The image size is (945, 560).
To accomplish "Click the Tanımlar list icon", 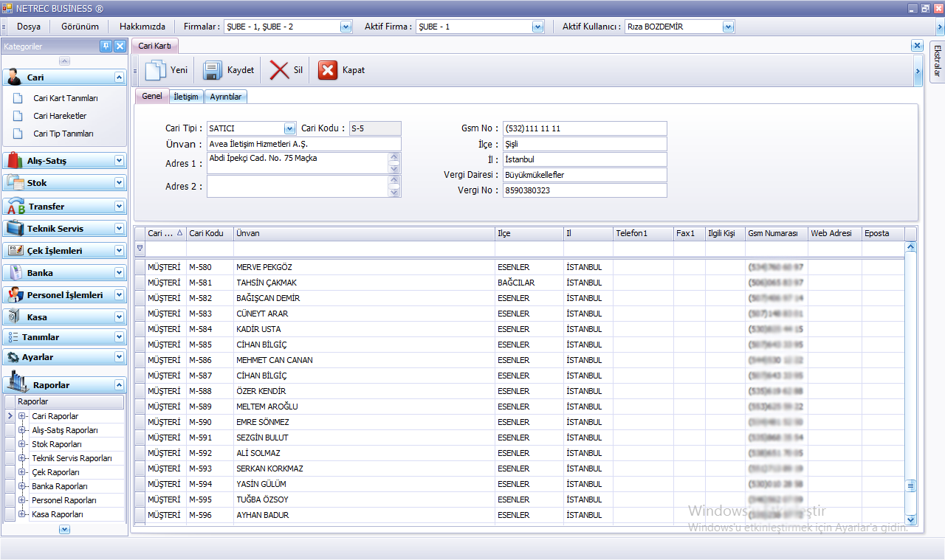I will point(13,336).
